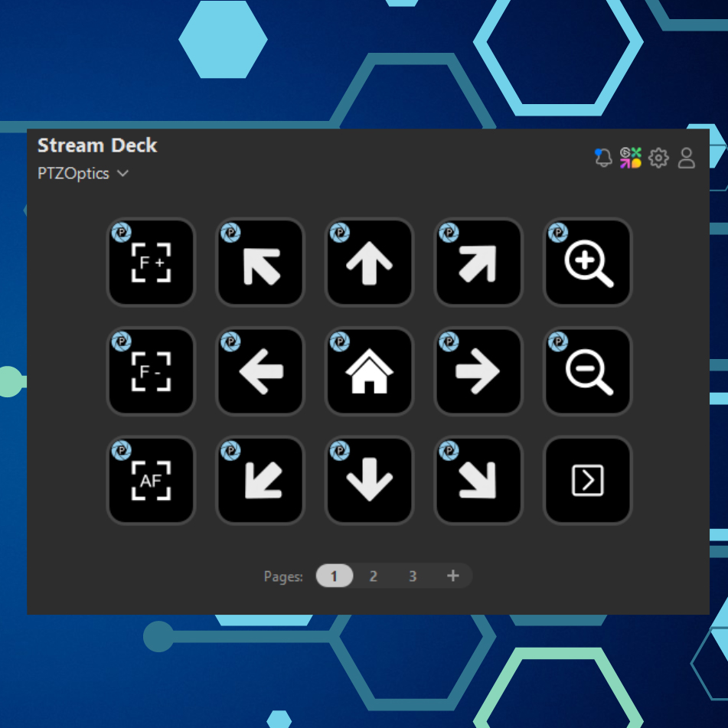Screen dimensions: 728x728
Task: Click the pan down-left arrow key
Action: point(260,481)
